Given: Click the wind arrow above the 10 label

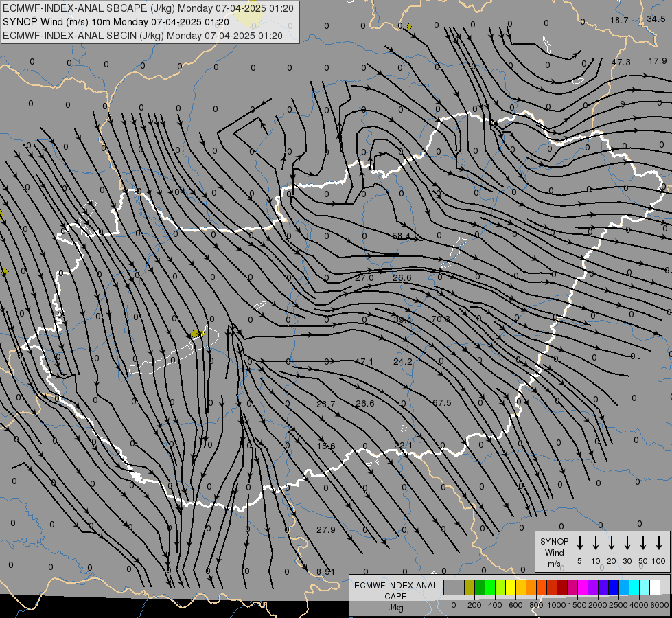Looking at the screenshot, I should pos(596,543).
